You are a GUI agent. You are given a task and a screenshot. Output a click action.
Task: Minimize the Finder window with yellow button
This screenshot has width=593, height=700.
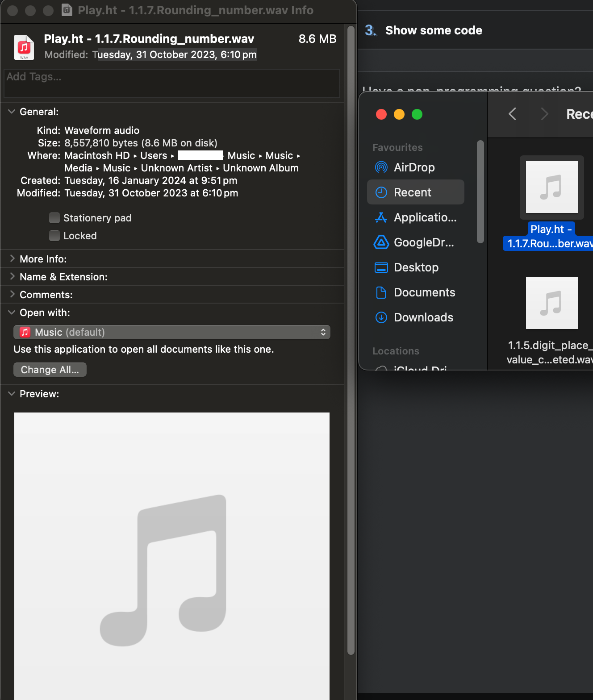point(399,114)
